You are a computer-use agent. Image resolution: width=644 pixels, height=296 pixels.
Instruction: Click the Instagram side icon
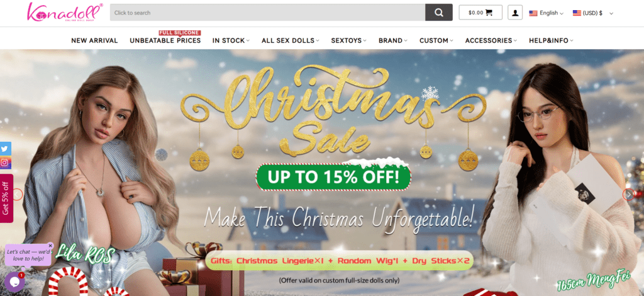click(5, 162)
